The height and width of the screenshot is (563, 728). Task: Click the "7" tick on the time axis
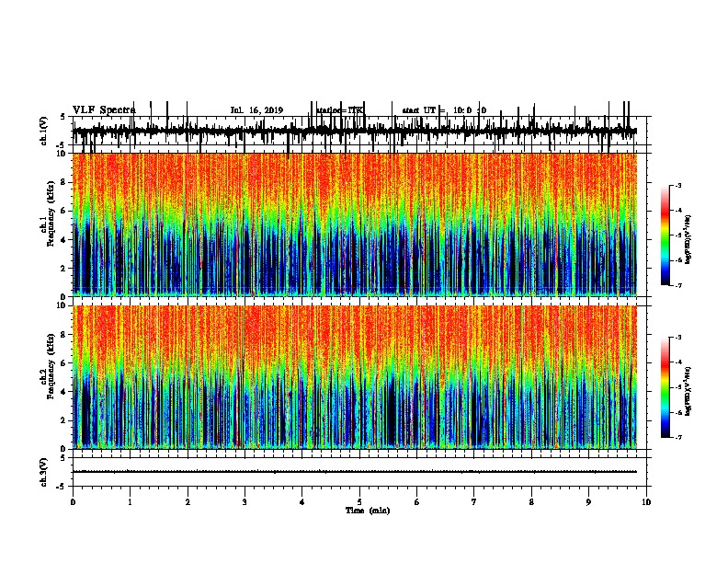coord(474,502)
